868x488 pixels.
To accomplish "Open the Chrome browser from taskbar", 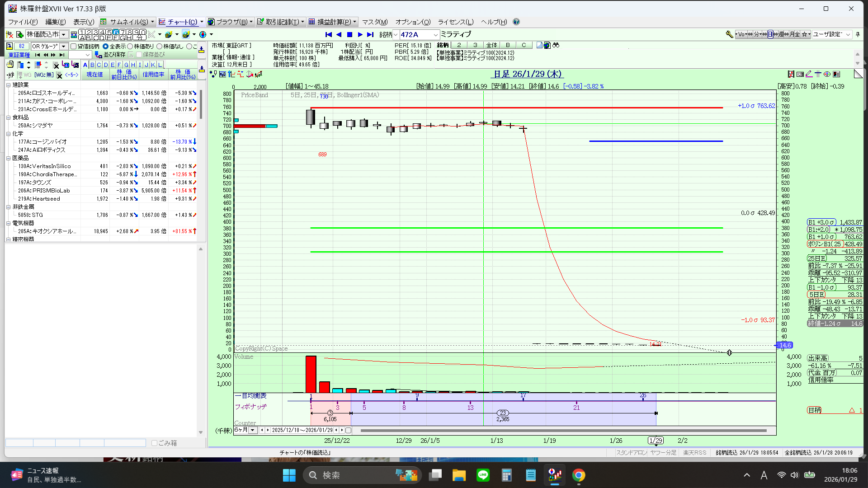I will [x=579, y=475].
